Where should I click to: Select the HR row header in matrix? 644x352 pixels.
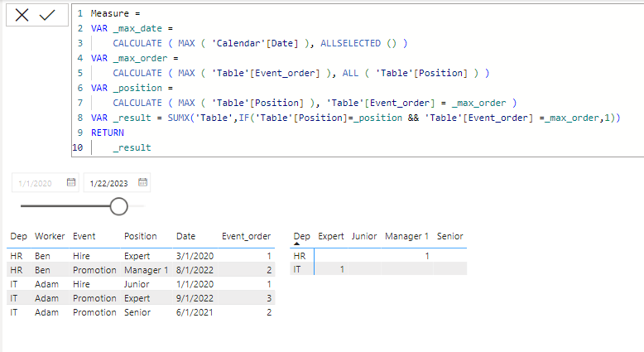[300, 256]
